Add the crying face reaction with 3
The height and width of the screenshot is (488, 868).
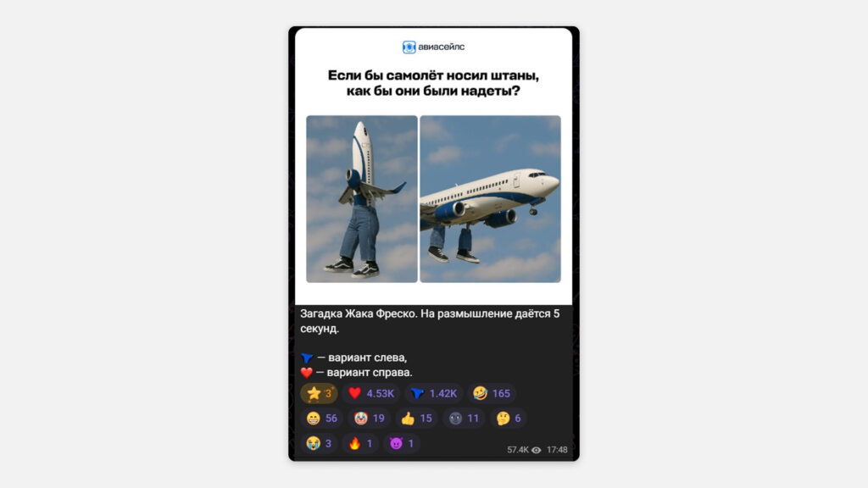(x=319, y=443)
